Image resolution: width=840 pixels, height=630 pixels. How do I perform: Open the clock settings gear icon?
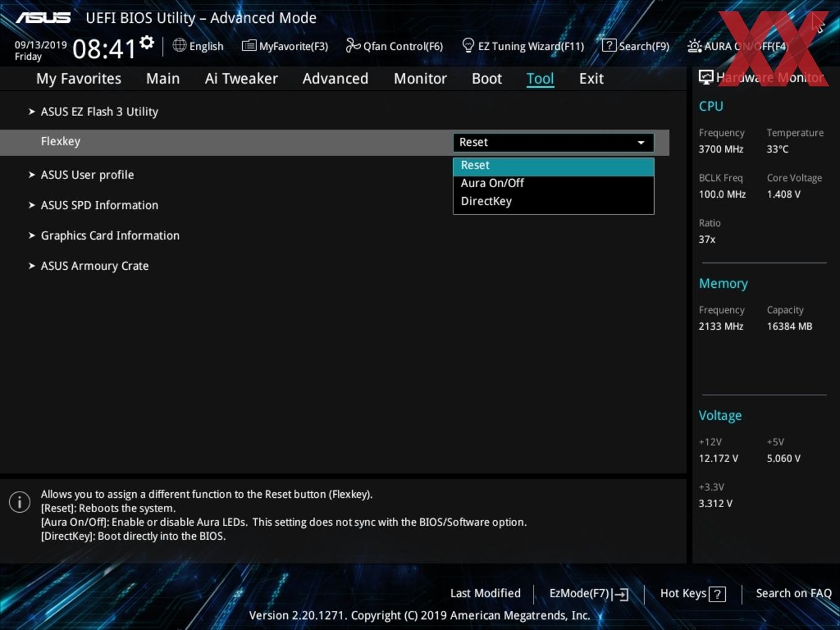click(x=147, y=43)
